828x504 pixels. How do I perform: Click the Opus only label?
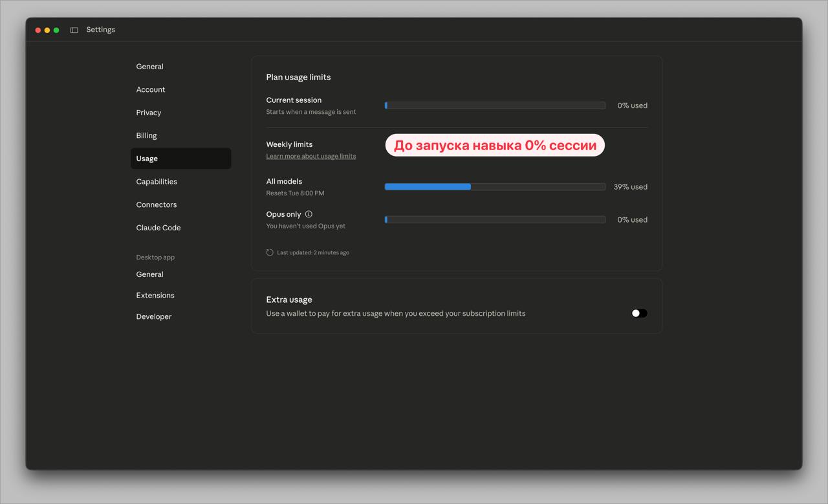(x=283, y=214)
